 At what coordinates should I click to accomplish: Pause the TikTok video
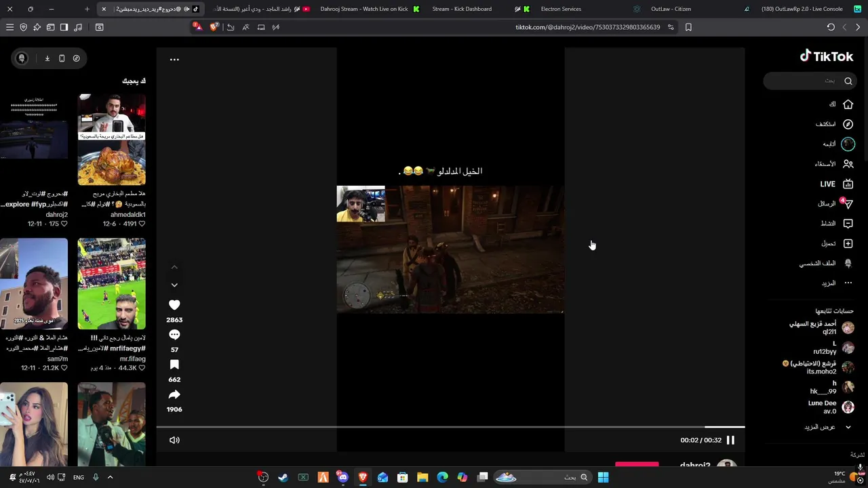[x=730, y=440]
